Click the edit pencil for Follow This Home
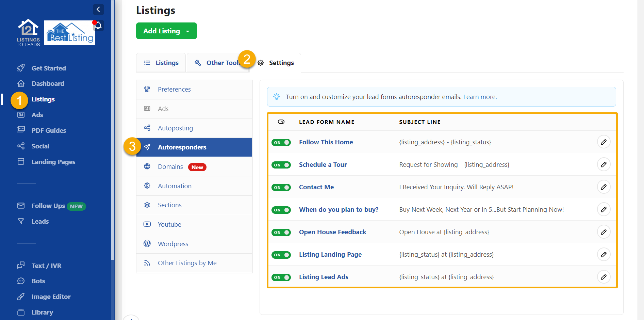 [604, 142]
